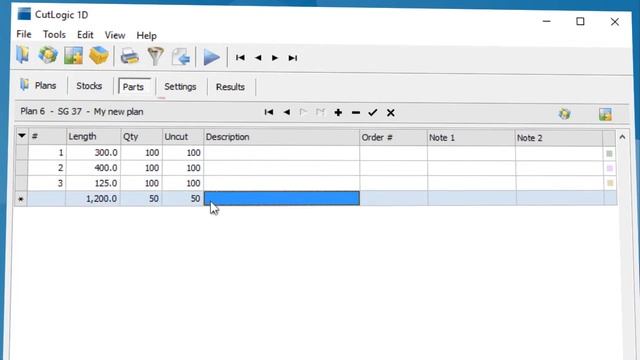The height and width of the screenshot is (360, 640).
Task: Jump to first part in the parts navigator
Action: point(269,112)
